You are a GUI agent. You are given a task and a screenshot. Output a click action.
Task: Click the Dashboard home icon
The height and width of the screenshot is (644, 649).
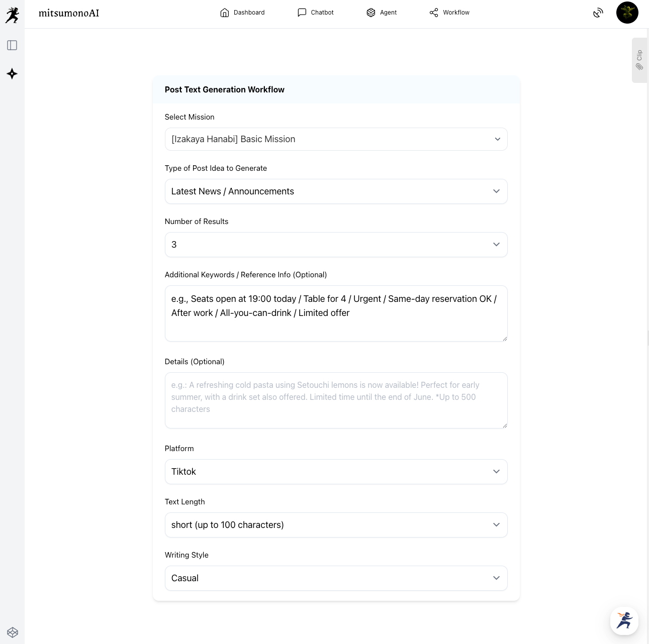pyautogui.click(x=225, y=13)
